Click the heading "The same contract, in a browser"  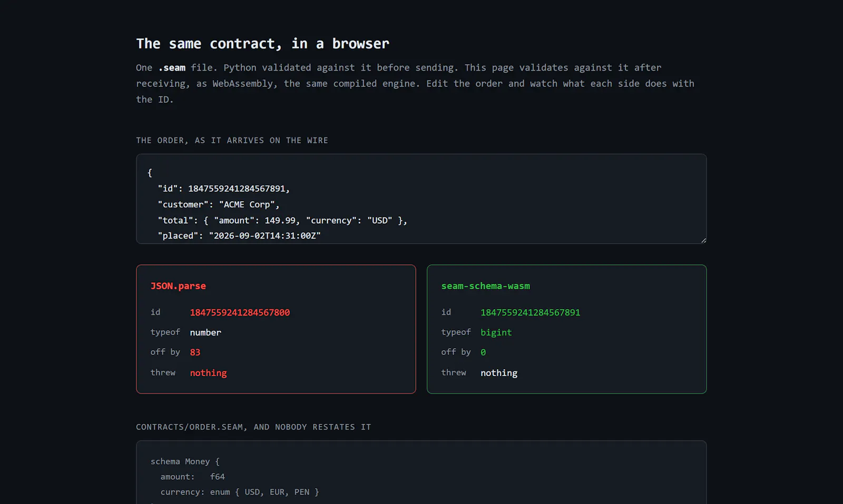[x=262, y=44]
